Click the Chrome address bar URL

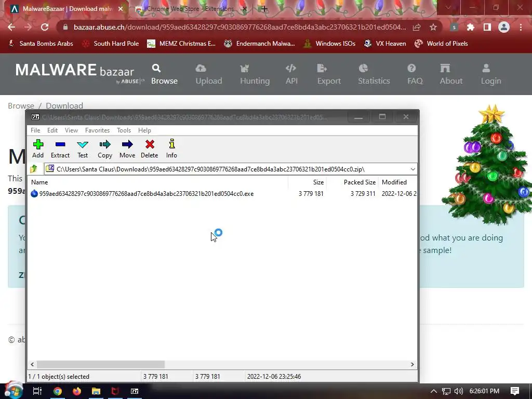tap(240, 27)
